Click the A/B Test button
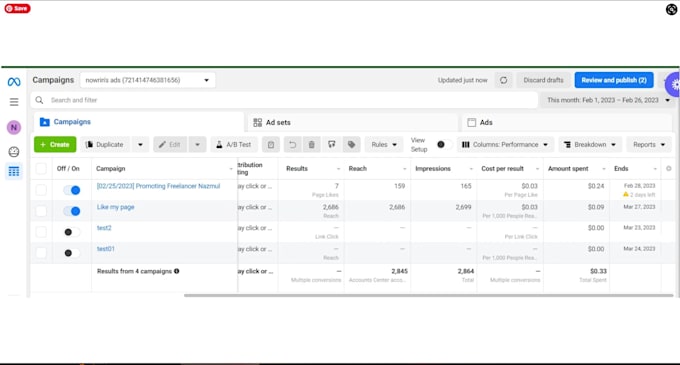 pyautogui.click(x=234, y=145)
